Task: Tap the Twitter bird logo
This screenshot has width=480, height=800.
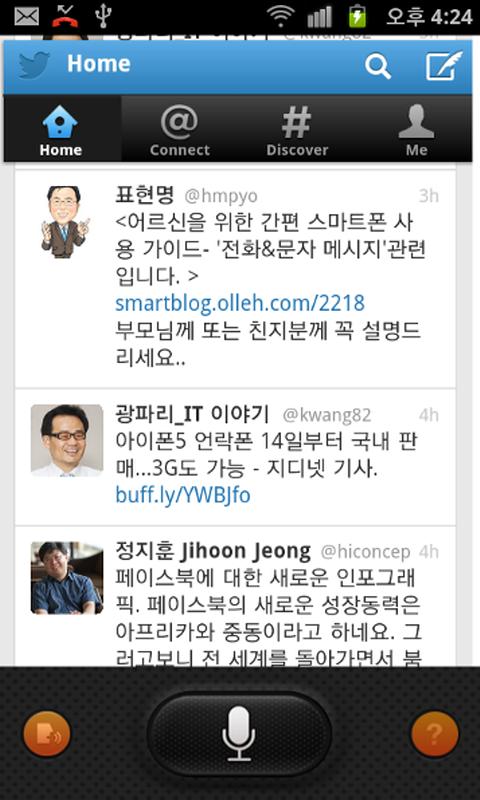Action: 34,65
